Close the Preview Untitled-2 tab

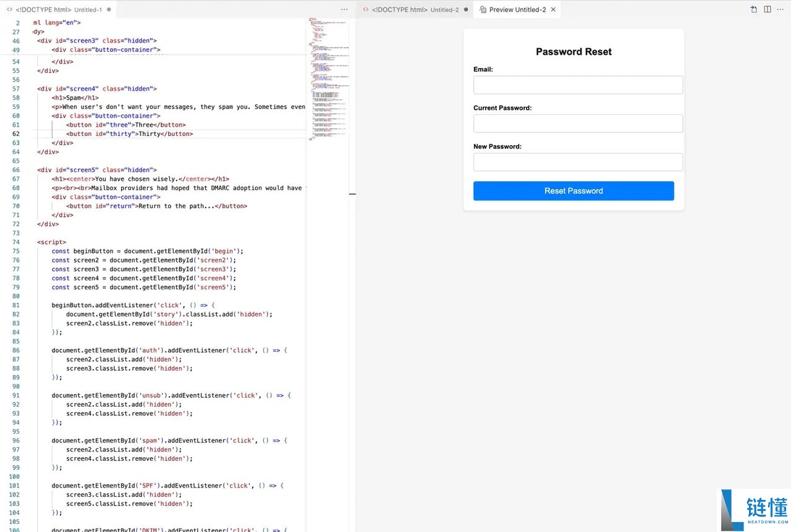[553, 10]
